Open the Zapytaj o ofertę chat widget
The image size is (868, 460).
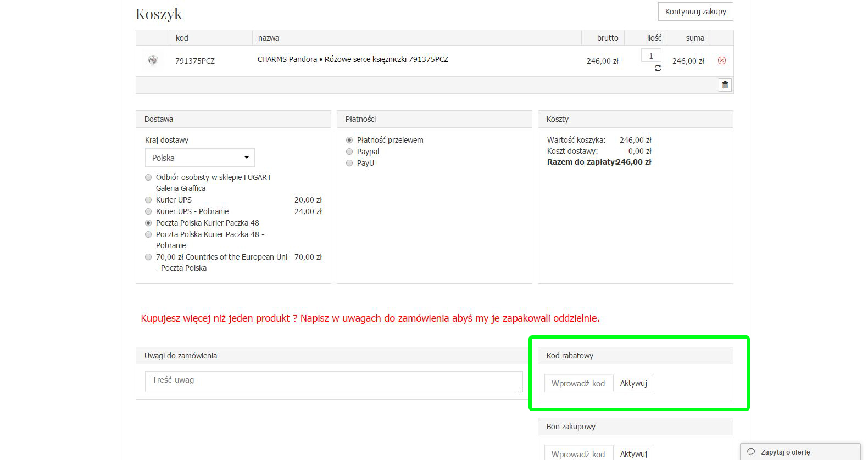800,452
